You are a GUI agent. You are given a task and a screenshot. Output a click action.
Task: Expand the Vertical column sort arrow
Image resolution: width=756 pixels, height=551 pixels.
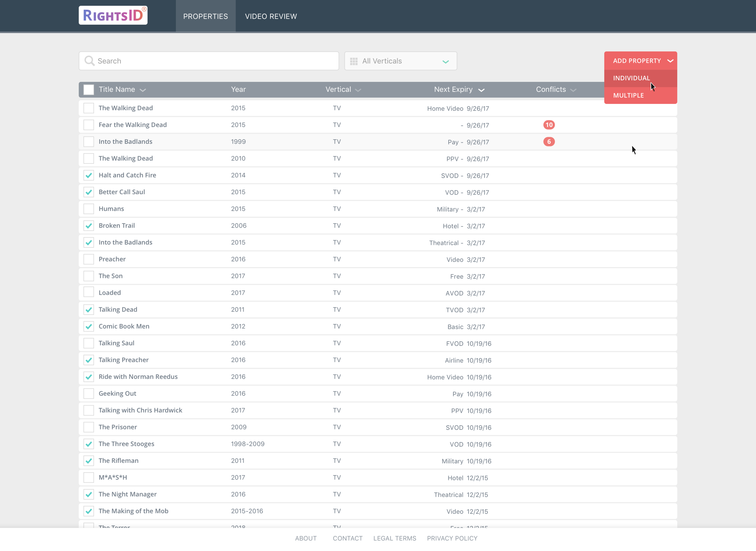pyautogui.click(x=358, y=90)
